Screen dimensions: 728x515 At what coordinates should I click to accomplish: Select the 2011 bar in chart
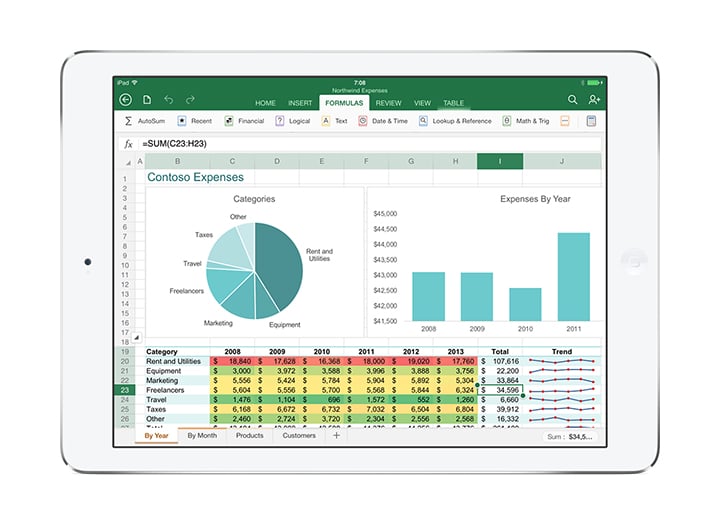point(574,277)
